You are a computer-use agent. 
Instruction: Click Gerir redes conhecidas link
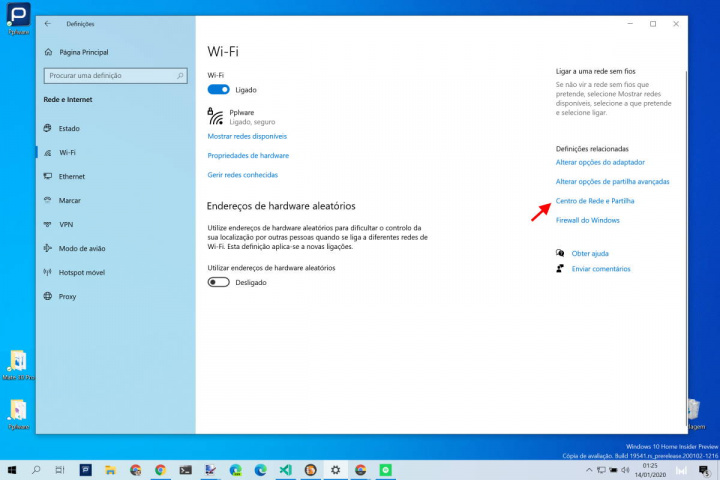[x=242, y=175]
